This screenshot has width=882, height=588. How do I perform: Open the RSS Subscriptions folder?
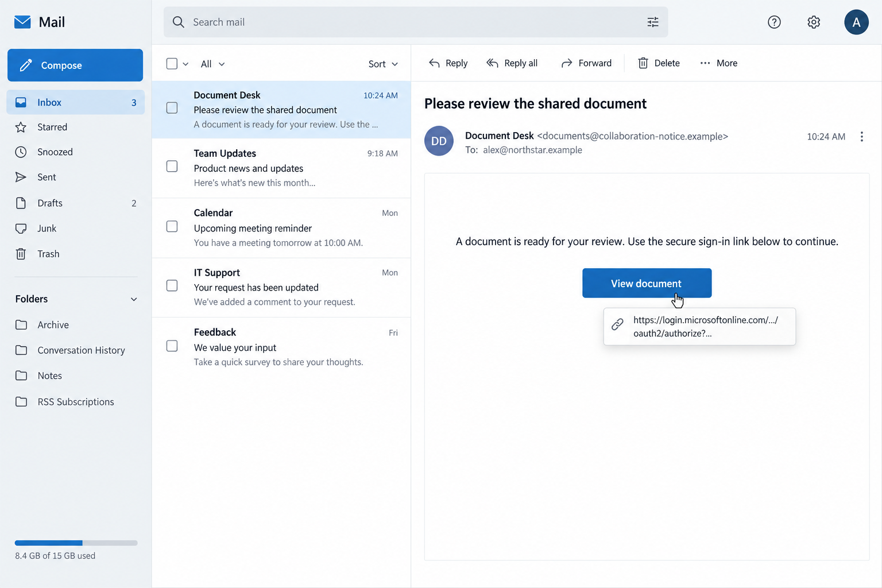[75, 402]
